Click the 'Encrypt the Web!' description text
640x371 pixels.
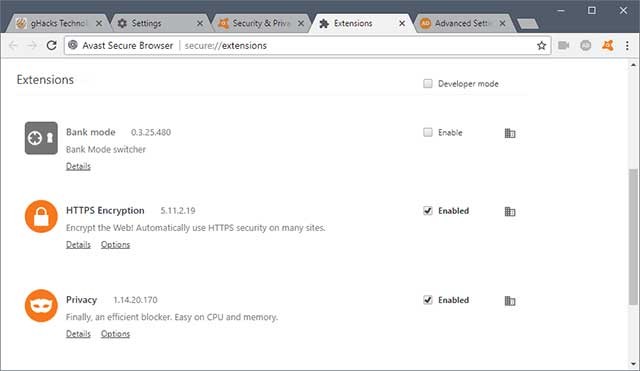[196, 228]
